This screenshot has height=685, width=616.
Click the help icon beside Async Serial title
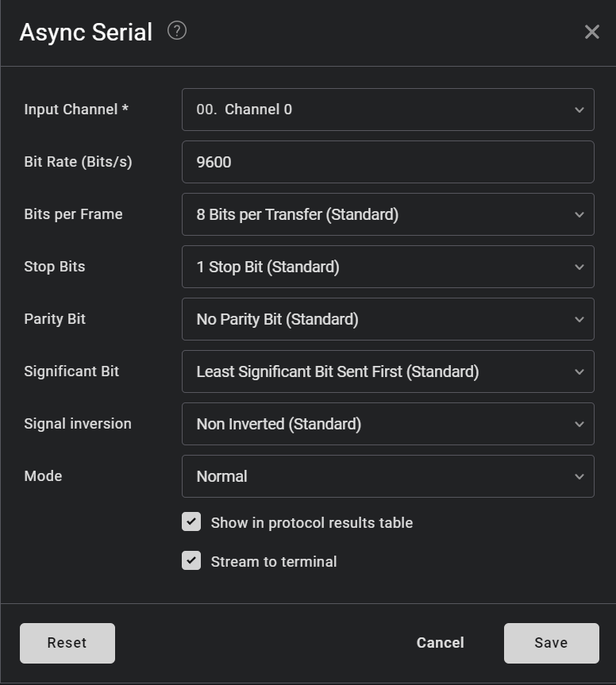pos(178,30)
